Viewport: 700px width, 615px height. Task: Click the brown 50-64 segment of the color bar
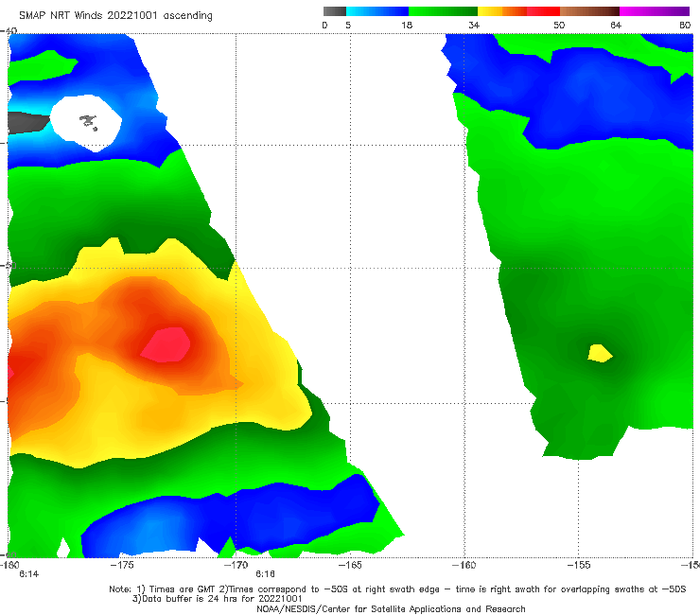pos(589,11)
